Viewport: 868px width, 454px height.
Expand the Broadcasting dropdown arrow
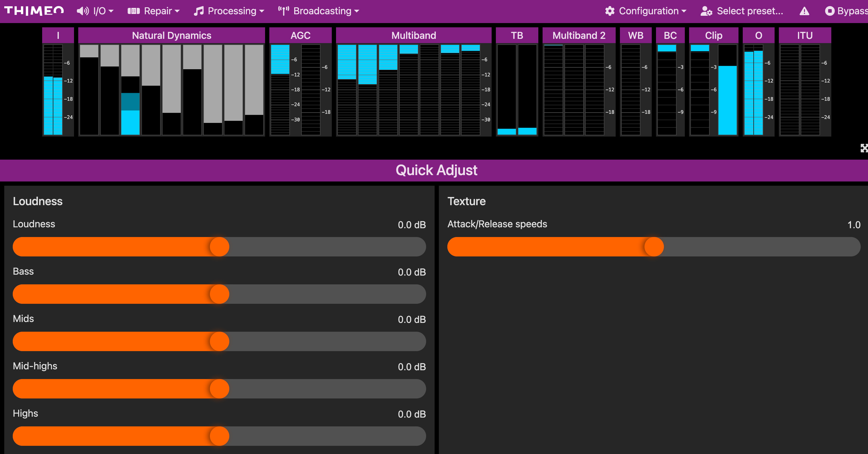[x=357, y=11]
